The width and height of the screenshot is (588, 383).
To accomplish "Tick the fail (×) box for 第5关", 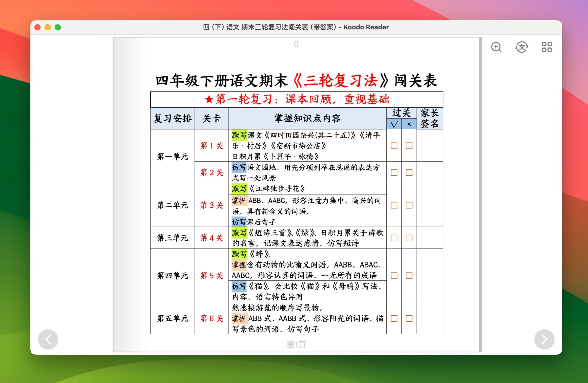I will pyautogui.click(x=409, y=275).
